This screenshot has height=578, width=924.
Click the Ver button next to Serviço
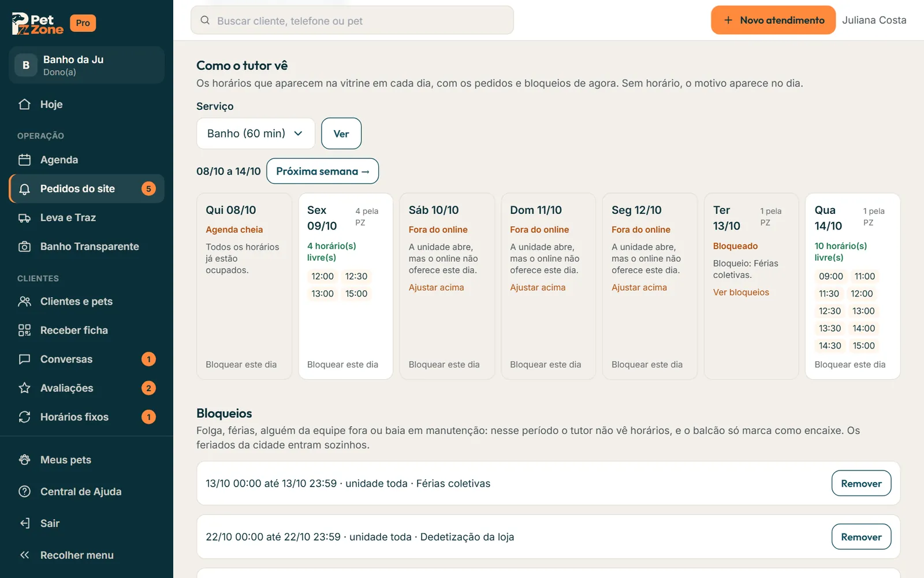341,134
